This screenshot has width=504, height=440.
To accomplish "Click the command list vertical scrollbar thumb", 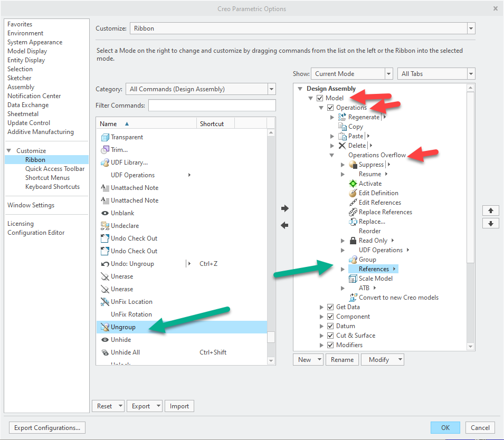I will (271, 337).
